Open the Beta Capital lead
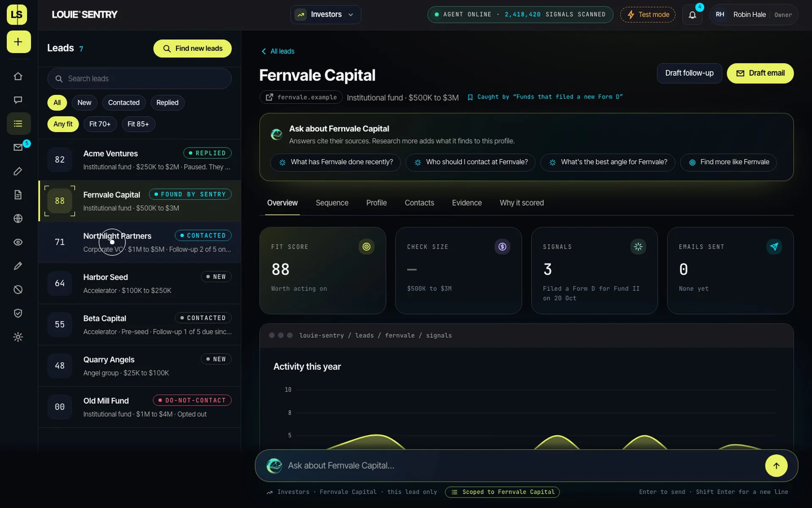The height and width of the screenshot is (508, 812). 140,325
